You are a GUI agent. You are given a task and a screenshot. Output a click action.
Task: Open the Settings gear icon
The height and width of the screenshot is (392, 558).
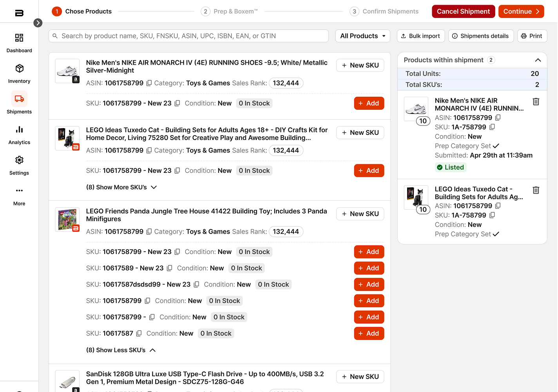pos(19,160)
